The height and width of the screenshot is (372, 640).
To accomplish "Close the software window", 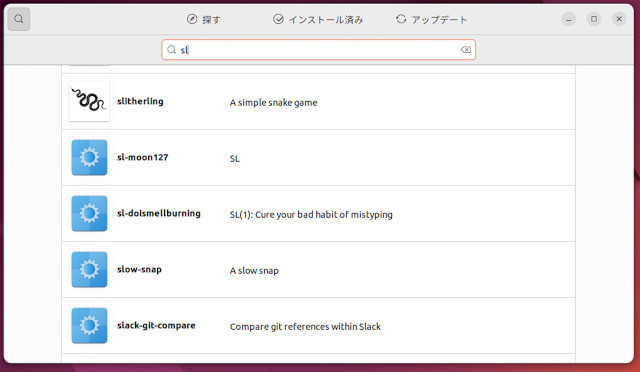I will (x=619, y=19).
